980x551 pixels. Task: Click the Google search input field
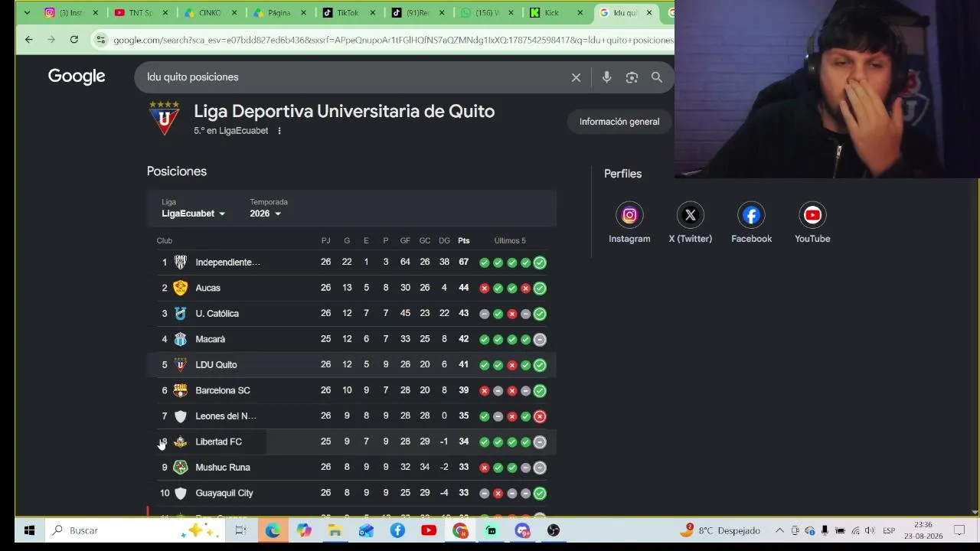[352, 77]
